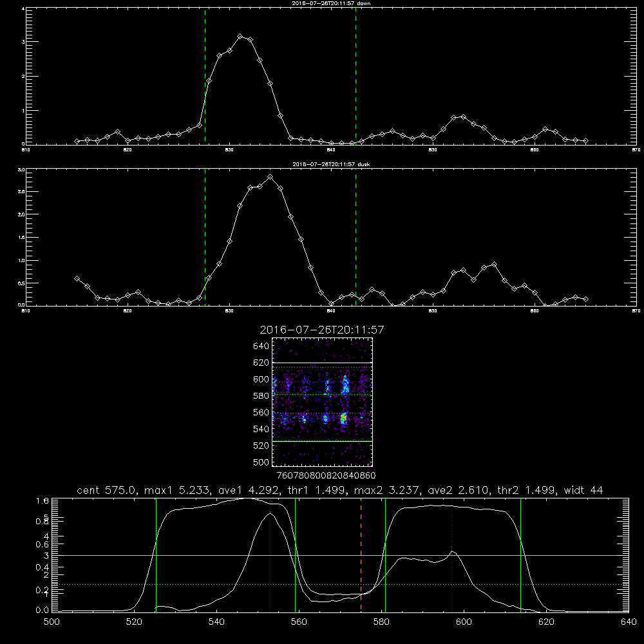Click the '620' label on bottom plot x-axis
The width and height of the screenshot is (644, 644).
pos(546,622)
